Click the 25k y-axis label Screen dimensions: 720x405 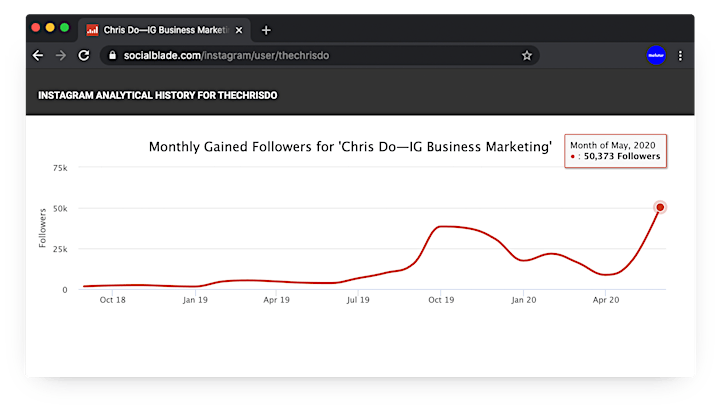click(x=60, y=249)
